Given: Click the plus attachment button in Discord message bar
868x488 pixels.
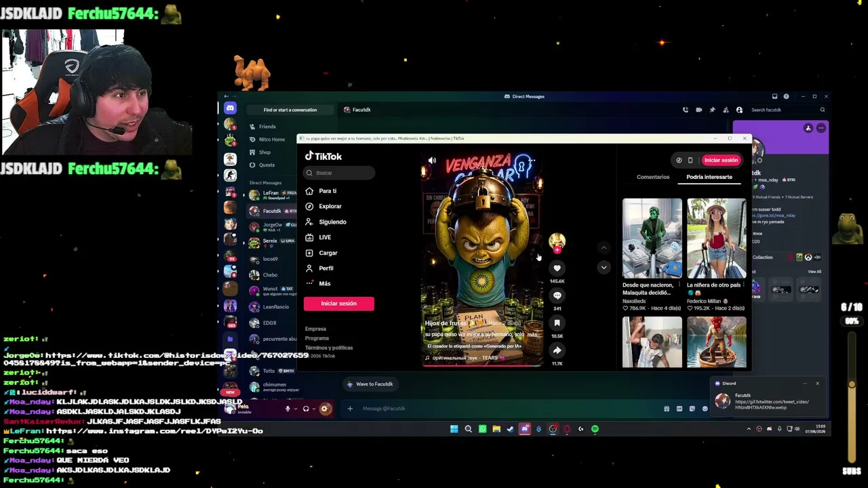Looking at the screenshot, I should 350,408.
